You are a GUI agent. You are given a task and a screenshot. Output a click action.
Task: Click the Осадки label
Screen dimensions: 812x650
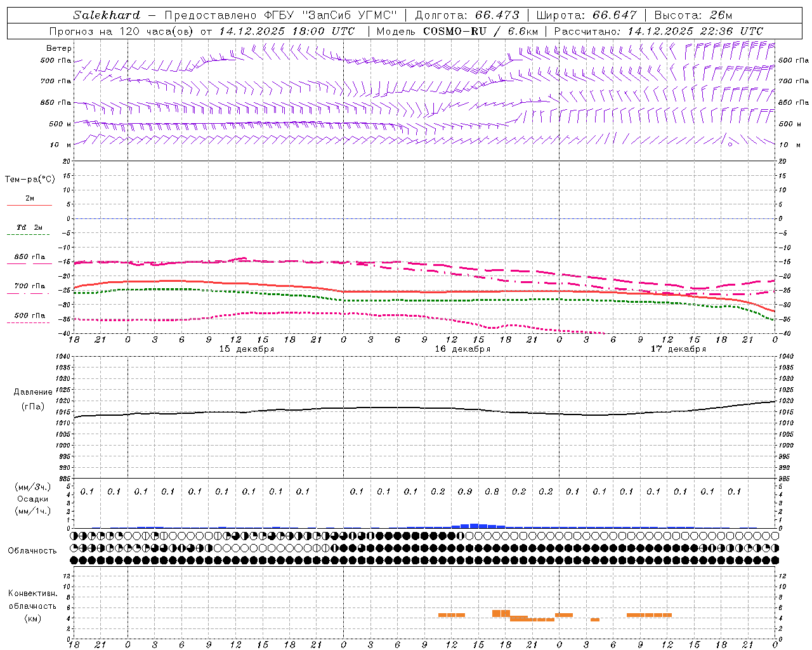pos(33,499)
